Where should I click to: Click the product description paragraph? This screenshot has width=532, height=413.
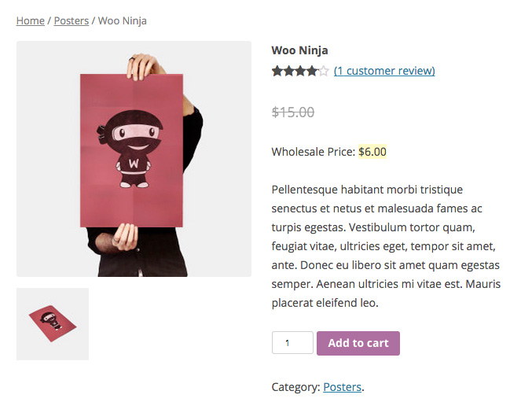tap(386, 246)
